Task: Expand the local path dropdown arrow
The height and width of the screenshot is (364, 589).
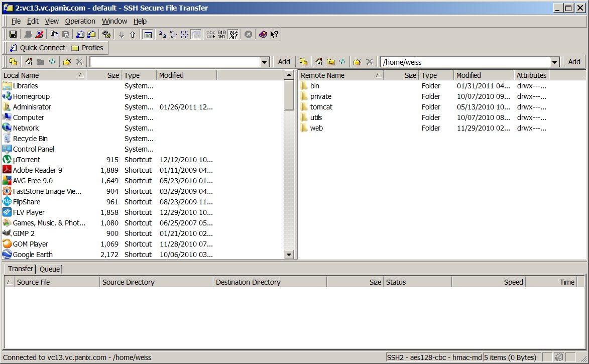Action: 265,62
